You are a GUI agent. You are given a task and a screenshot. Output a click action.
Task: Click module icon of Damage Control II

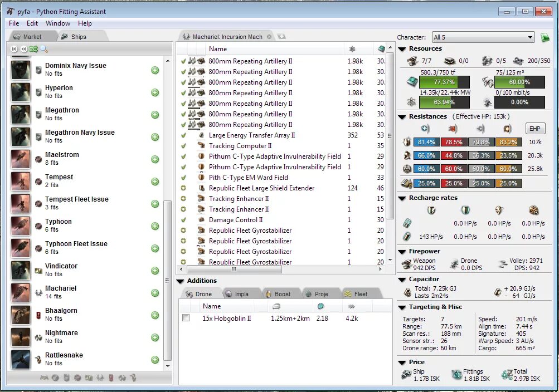(x=201, y=220)
